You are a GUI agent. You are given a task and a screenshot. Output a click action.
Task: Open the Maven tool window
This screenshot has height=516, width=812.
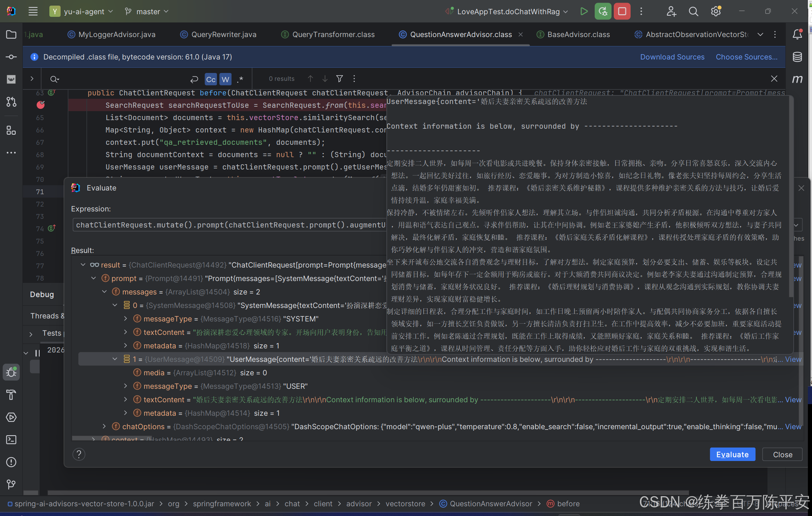click(797, 79)
